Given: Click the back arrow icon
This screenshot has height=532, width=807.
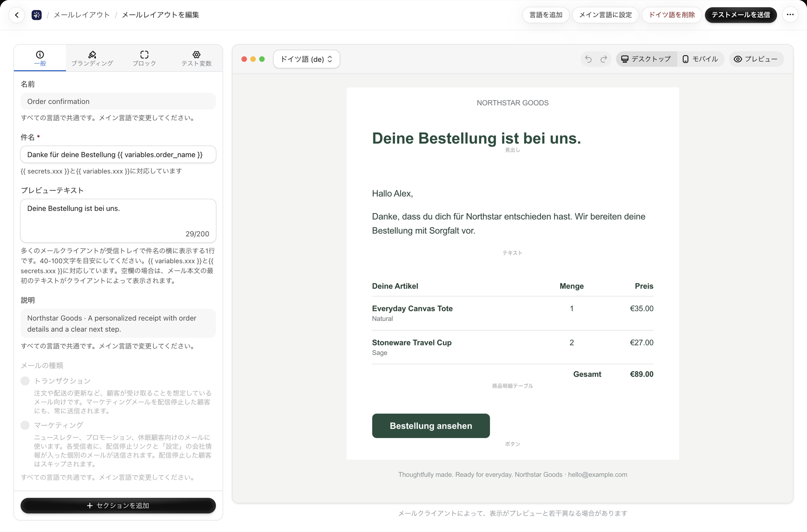Looking at the screenshot, I should [17, 15].
